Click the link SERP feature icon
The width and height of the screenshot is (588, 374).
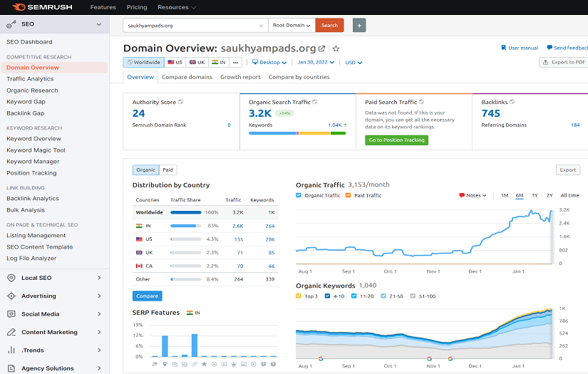pyautogui.click(x=195, y=364)
